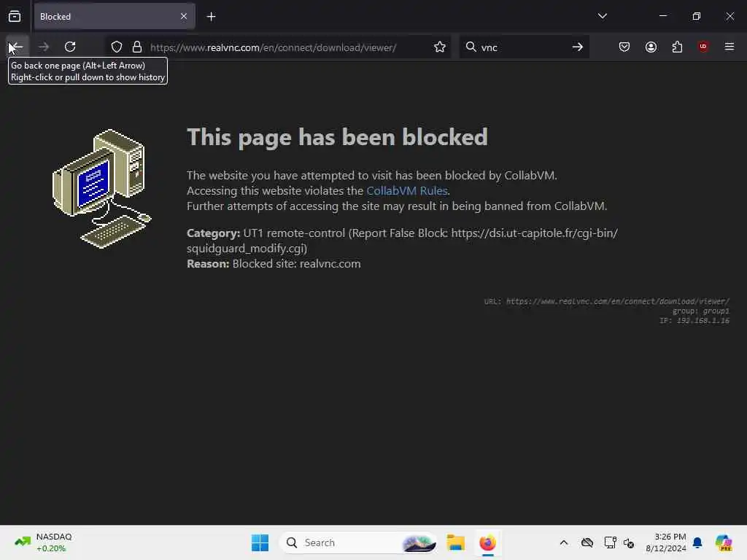Click the cloud sync-off tray icon
Viewport: 747px width, 560px height.
click(587, 542)
